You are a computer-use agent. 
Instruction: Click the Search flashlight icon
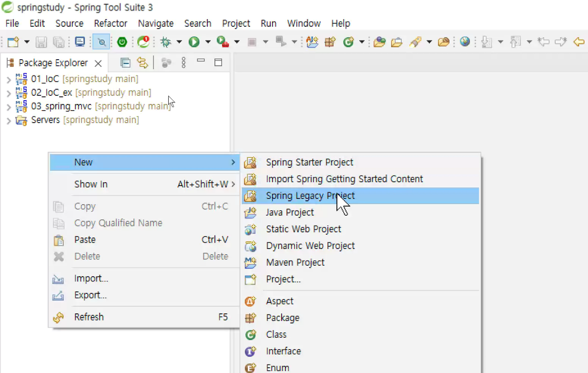pyautogui.click(x=416, y=42)
